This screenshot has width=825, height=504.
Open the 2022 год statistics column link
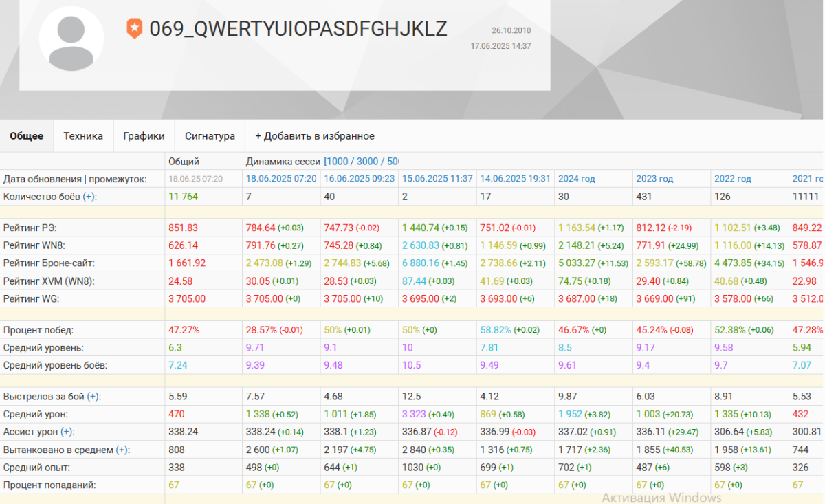click(733, 179)
